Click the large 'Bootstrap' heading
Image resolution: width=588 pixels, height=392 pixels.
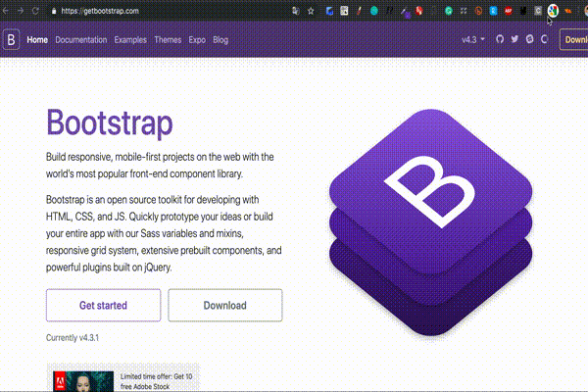(109, 123)
